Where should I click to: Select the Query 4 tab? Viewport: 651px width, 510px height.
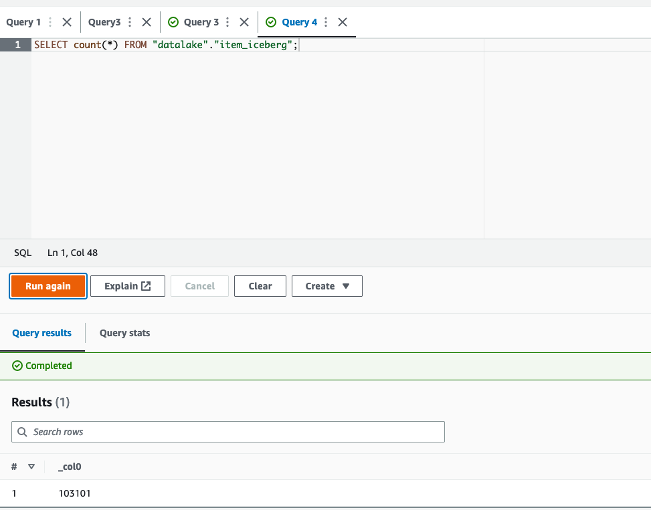299,22
